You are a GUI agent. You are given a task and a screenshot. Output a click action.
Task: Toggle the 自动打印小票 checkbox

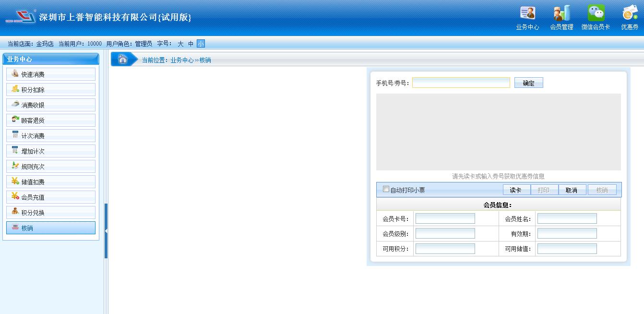[x=386, y=189]
